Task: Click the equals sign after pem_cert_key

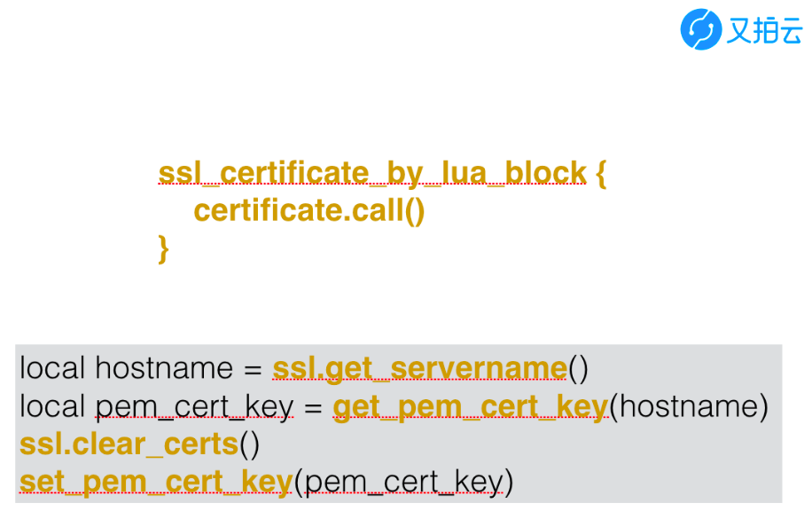Action: click(313, 409)
